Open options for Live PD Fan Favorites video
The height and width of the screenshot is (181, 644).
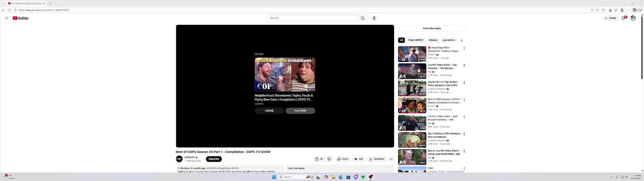464,65
